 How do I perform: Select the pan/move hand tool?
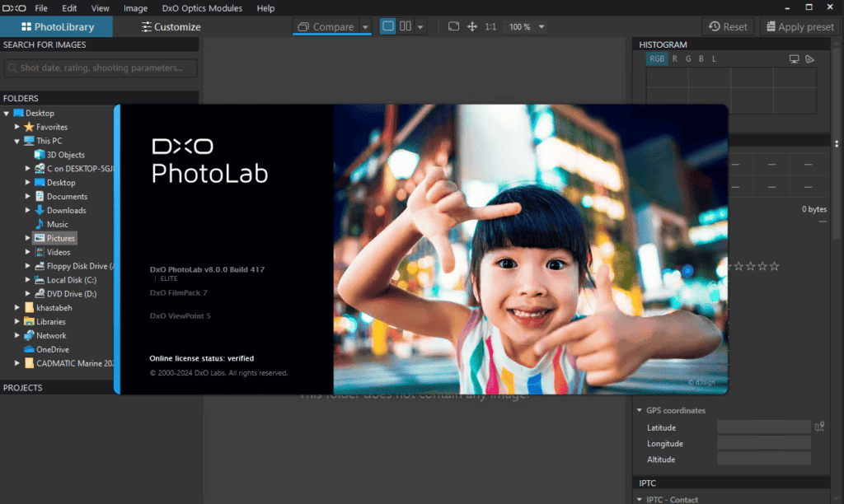click(472, 26)
